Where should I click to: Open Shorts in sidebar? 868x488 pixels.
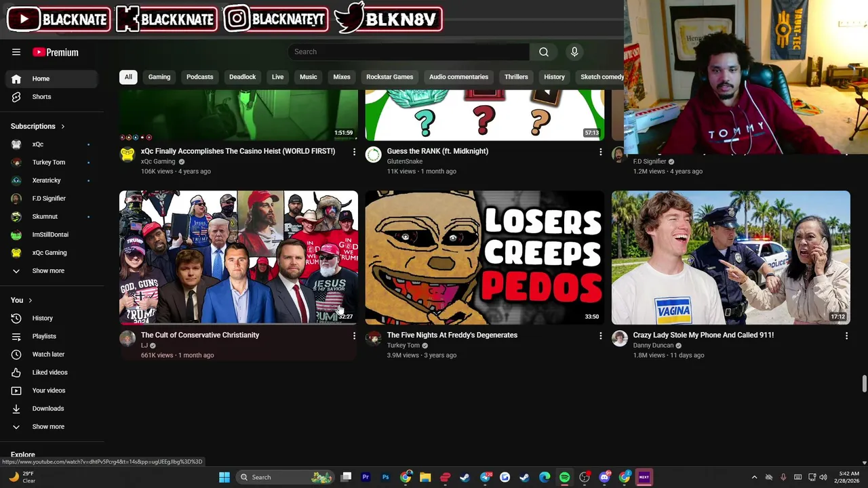tap(52, 97)
